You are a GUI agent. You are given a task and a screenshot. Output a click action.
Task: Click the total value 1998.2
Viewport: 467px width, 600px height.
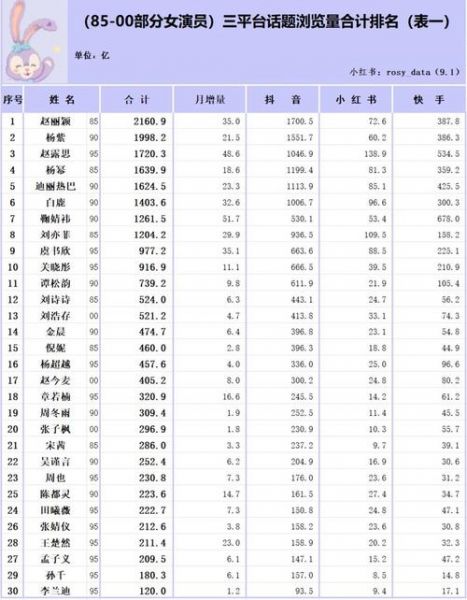click(x=150, y=137)
